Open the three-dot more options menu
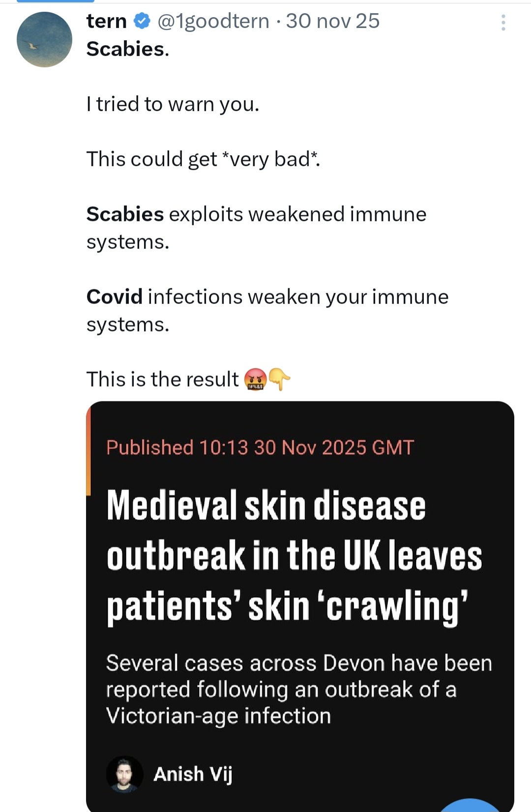The width and height of the screenshot is (531, 812). coord(503,23)
